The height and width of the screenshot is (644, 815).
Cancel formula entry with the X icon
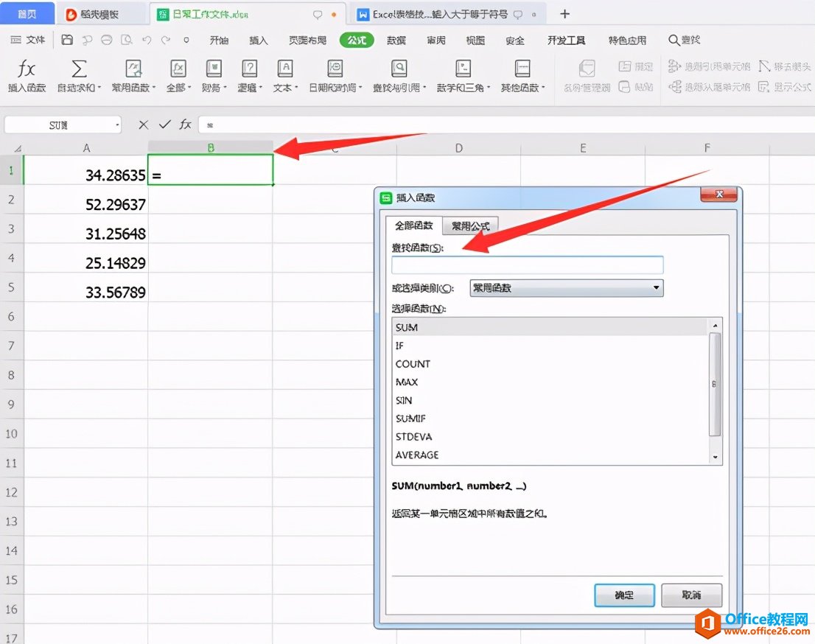[x=144, y=125]
